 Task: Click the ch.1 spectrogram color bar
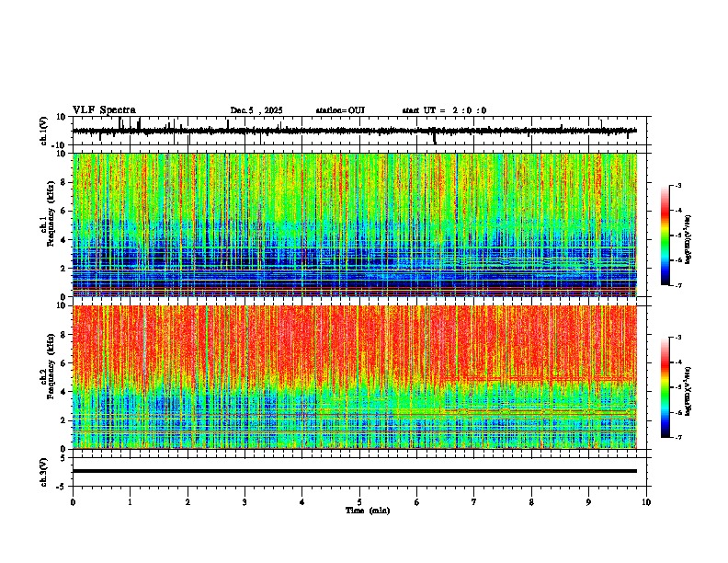(x=665, y=235)
